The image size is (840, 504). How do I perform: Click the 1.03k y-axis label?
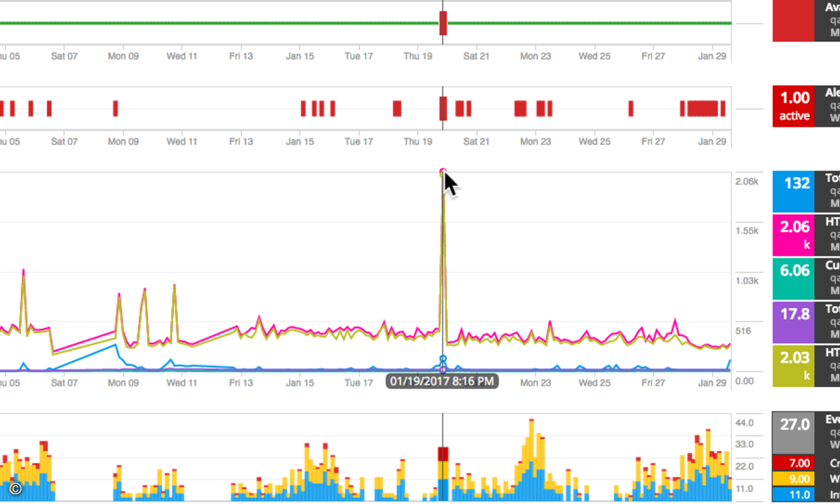coord(747,281)
